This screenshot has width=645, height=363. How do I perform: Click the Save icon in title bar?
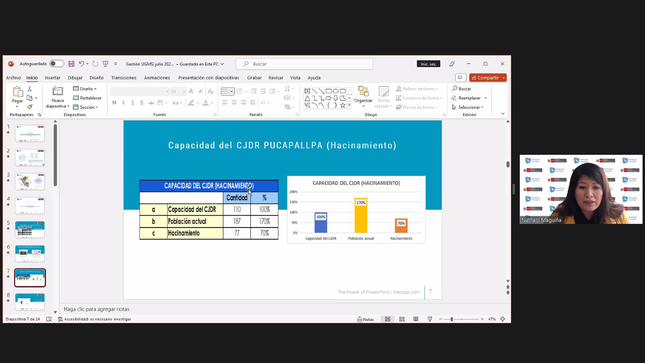point(71,64)
